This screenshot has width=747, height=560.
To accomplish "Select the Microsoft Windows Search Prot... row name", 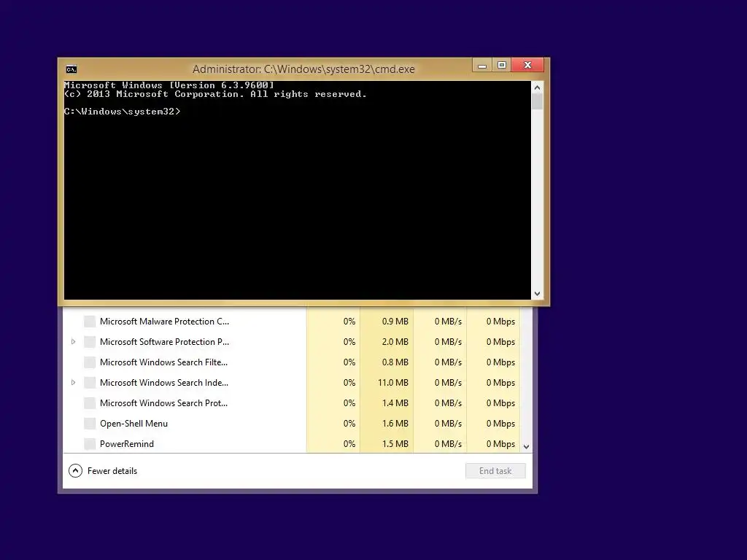I will click(164, 402).
